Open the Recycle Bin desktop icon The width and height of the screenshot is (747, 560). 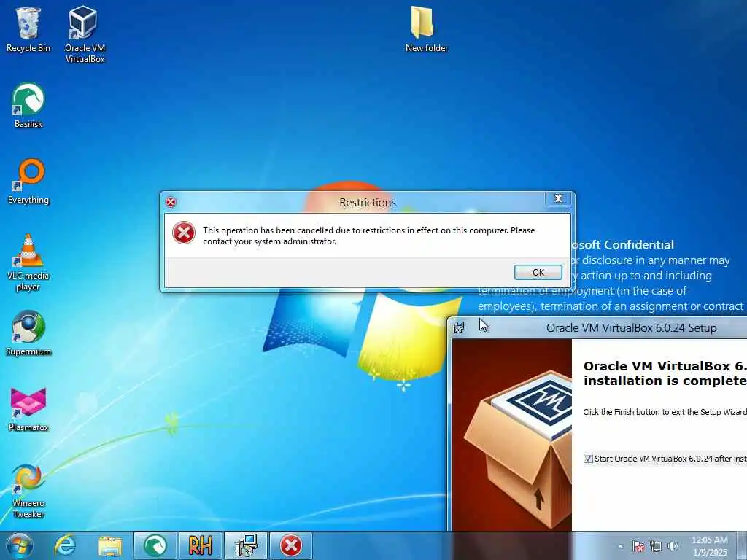[28, 30]
